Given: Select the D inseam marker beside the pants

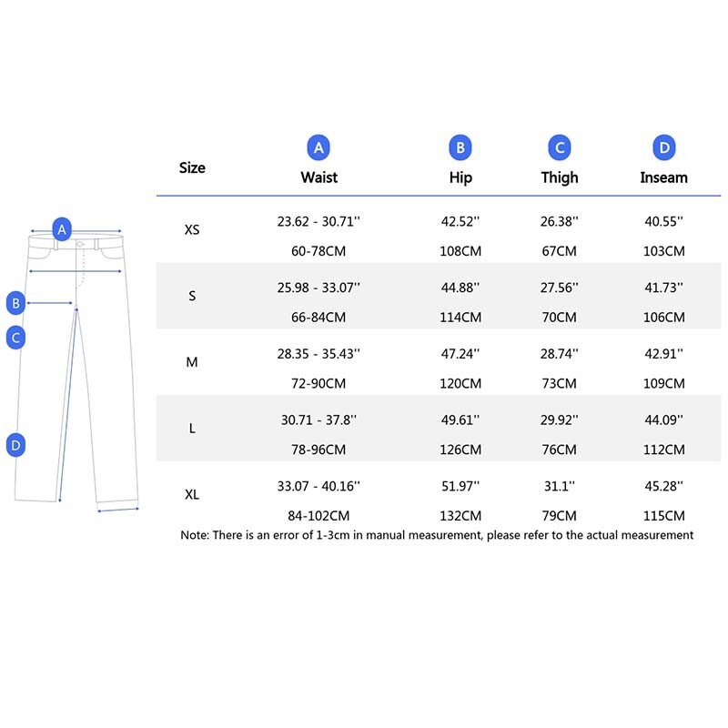Looking at the screenshot, I should click(x=15, y=445).
